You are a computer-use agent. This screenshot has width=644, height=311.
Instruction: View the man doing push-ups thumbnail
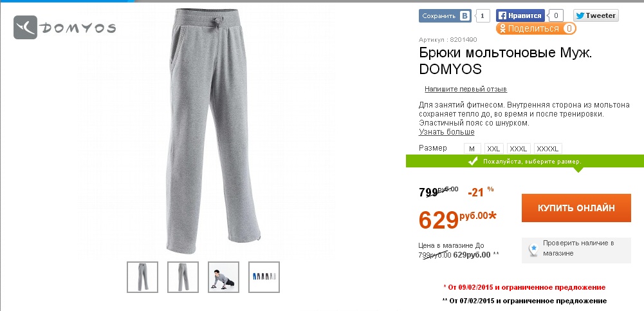pyautogui.click(x=223, y=278)
